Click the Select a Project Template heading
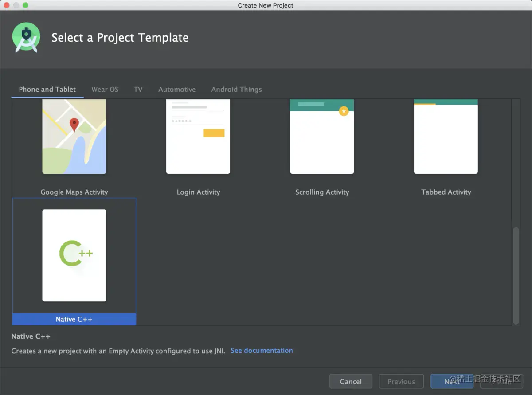The width and height of the screenshot is (532, 395). [x=120, y=38]
